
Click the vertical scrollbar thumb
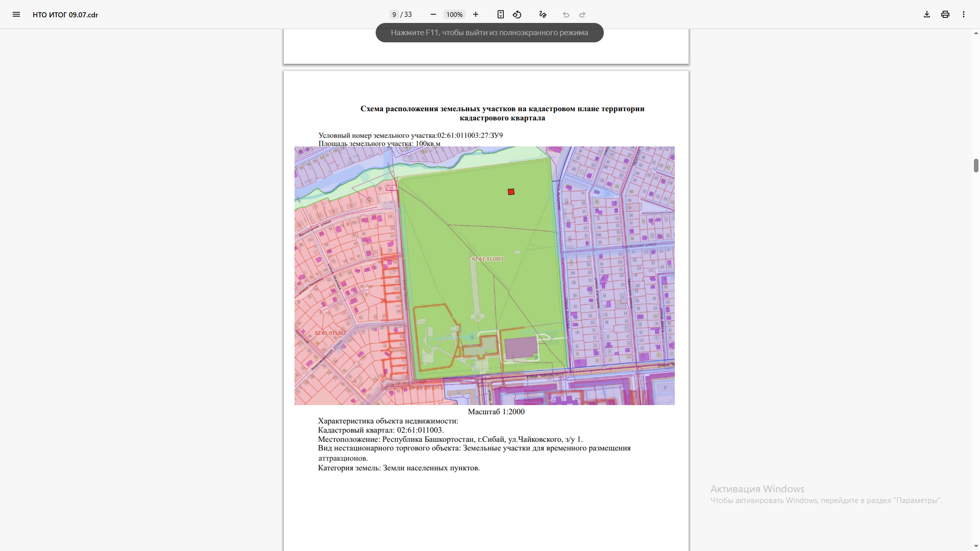pos(976,165)
